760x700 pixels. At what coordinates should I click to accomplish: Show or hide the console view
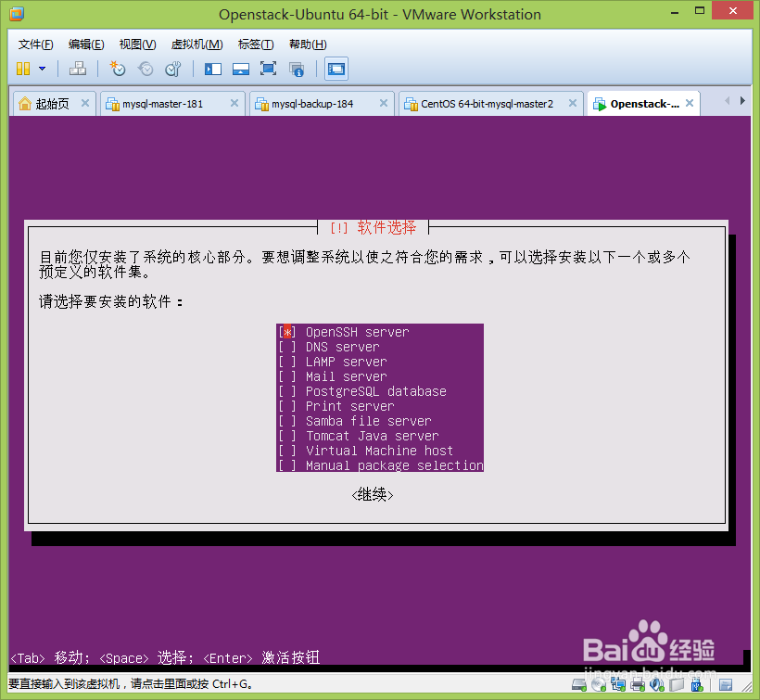coord(336,69)
